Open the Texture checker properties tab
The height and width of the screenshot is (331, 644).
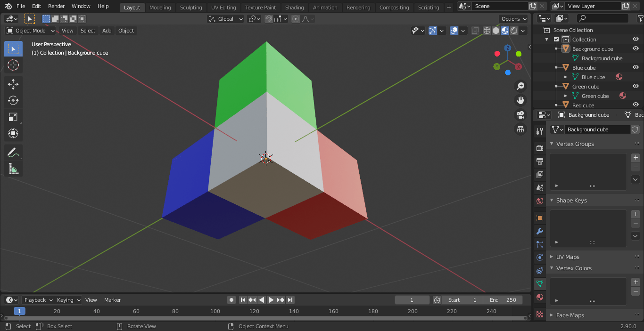(x=540, y=314)
